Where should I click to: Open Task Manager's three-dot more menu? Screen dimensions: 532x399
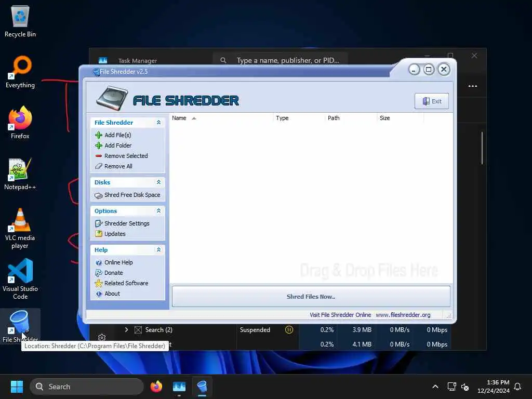click(473, 86)
